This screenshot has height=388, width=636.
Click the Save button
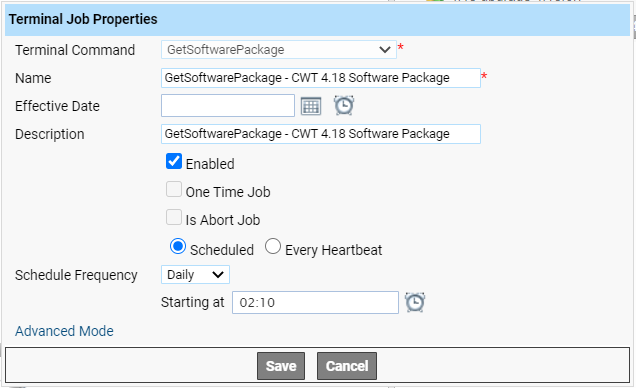[x=281, y=366]
